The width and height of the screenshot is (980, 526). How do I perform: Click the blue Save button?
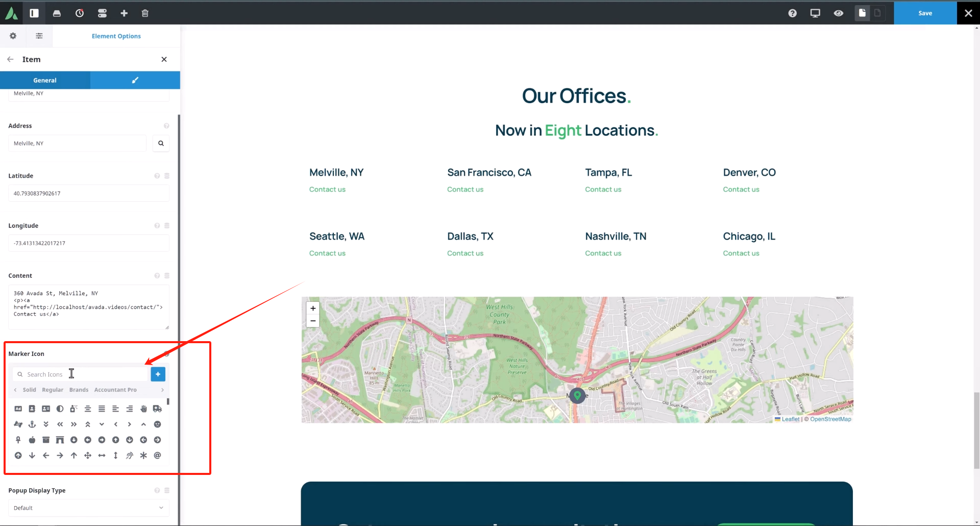tap(925, 13)
